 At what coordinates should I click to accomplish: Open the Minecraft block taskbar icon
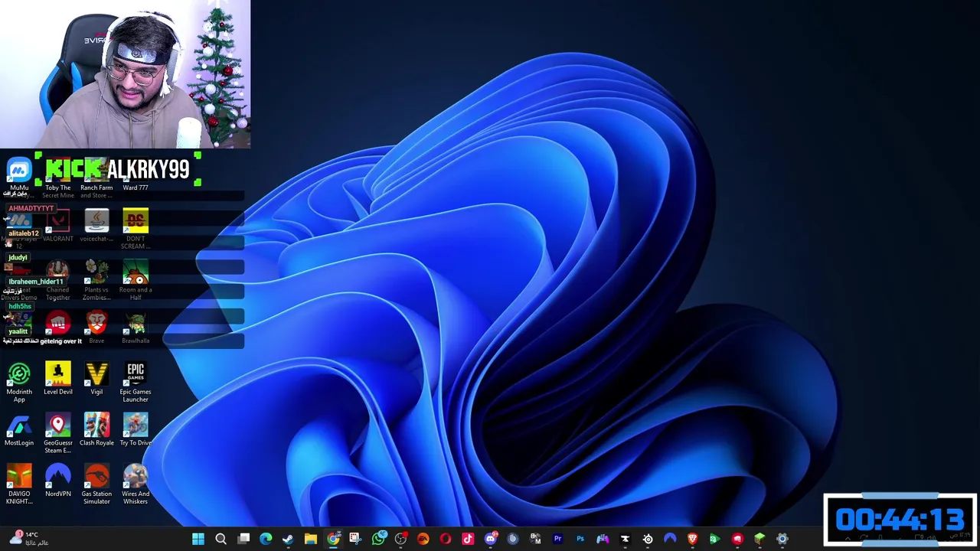pyautogui.click(x=759, y=539)
